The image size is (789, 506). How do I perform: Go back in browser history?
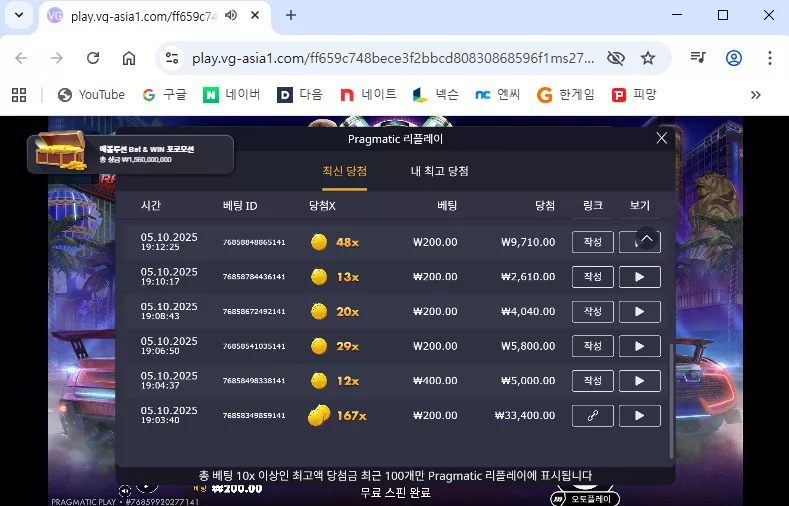click(x=21, y=58)
